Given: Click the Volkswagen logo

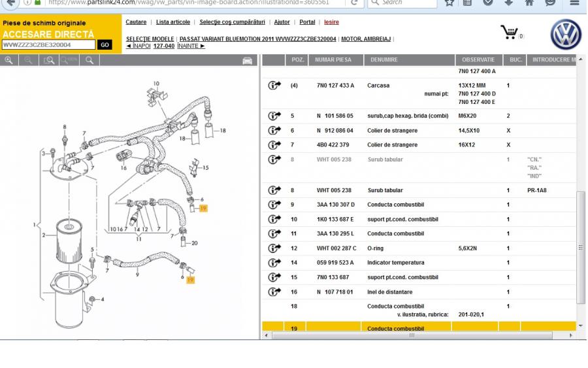Looking at the screenshot, I should tap(565, 35).
